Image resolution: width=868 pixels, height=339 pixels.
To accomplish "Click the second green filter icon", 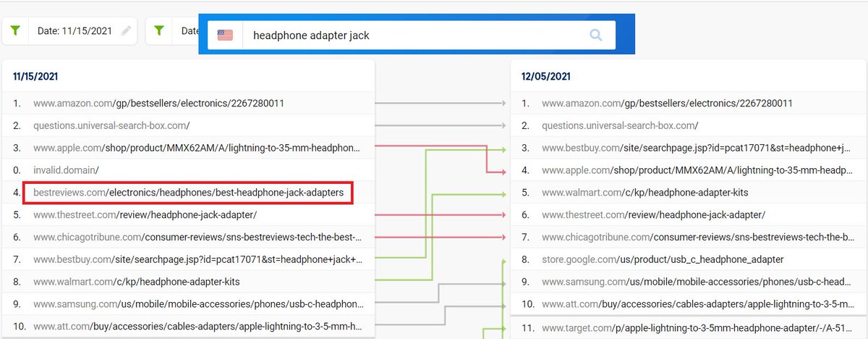I will click(160, 31).
